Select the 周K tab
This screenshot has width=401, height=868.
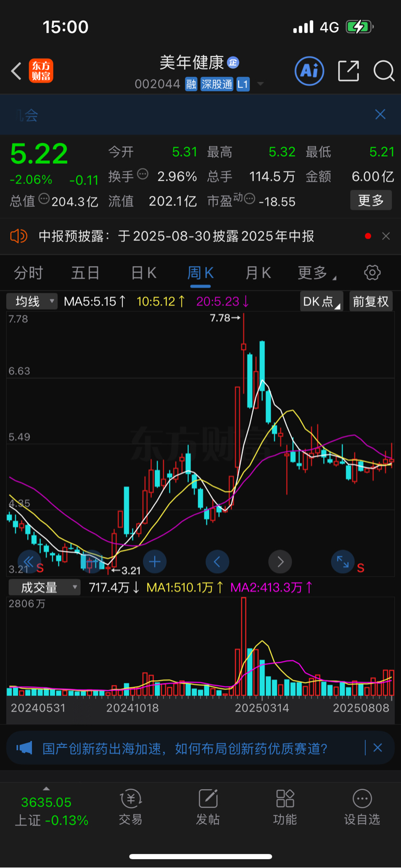pyautogui.click(x=200, y=272)
